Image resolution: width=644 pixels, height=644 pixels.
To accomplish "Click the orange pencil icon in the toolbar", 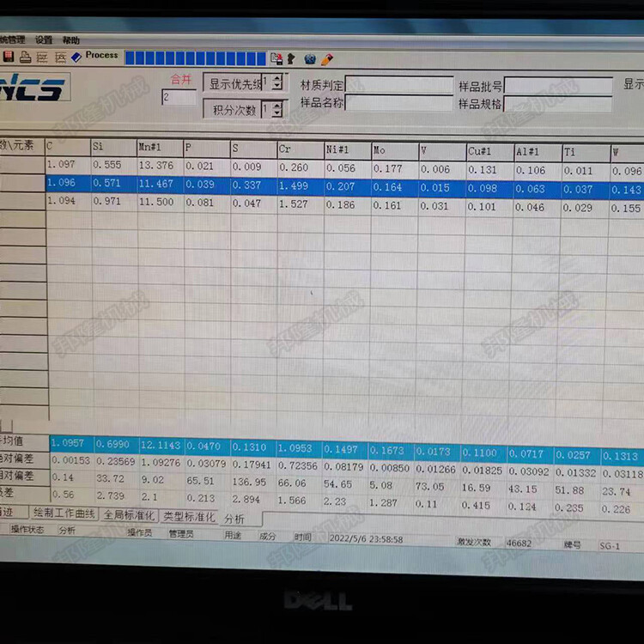I will 327,60.
